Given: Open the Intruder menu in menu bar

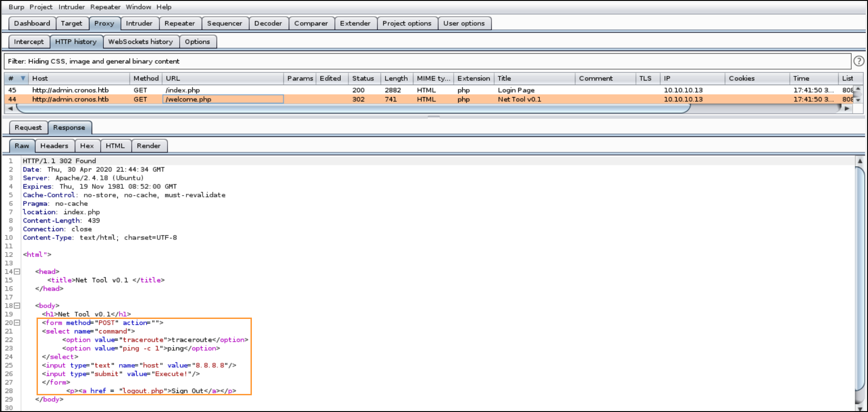Looking at the screenshot, I should tap(71, 7).
